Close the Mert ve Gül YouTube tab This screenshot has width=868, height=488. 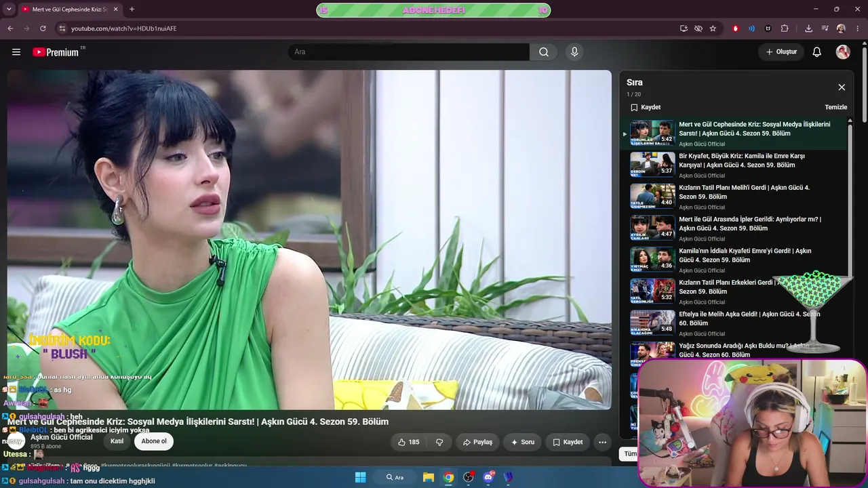pyautogui.click(x=116, y=9)
